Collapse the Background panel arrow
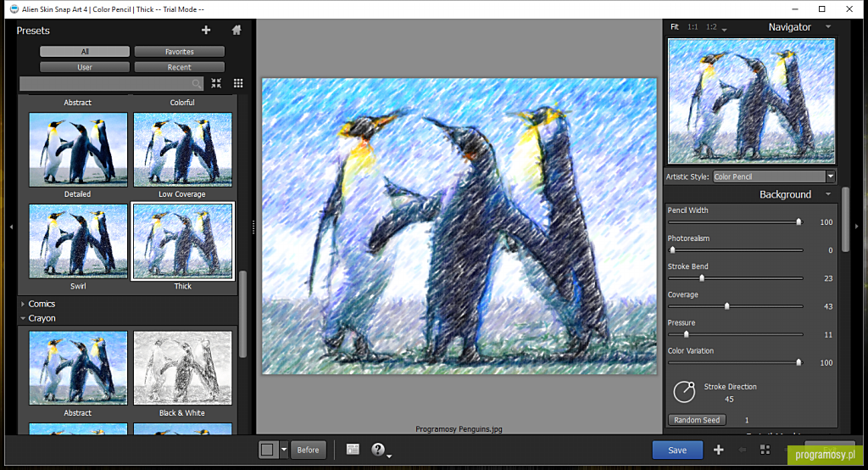This screenshot has height=470, width=868. pos(828,194)
